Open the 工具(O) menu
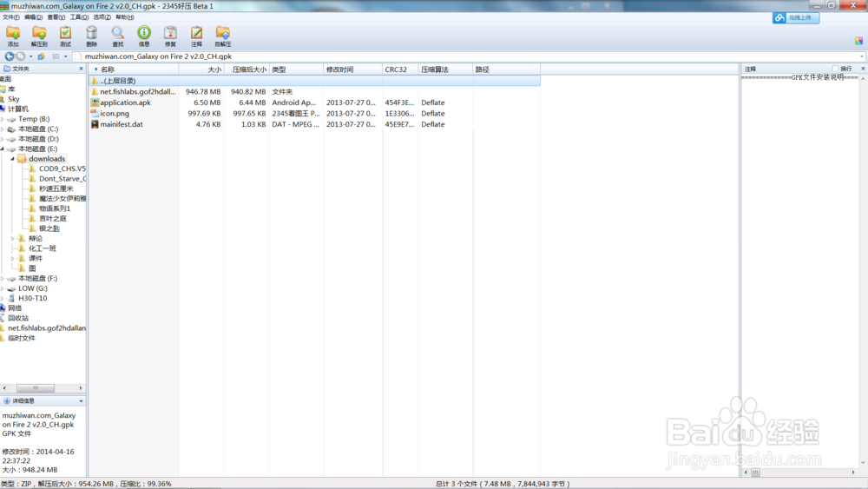Image resolution: width=868 pixels, height=489 pixels. (x=79, y=17)
